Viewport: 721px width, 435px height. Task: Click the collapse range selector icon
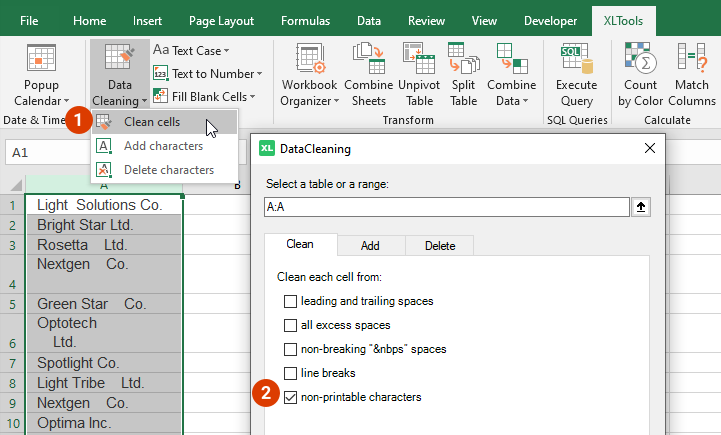point(641,207)
